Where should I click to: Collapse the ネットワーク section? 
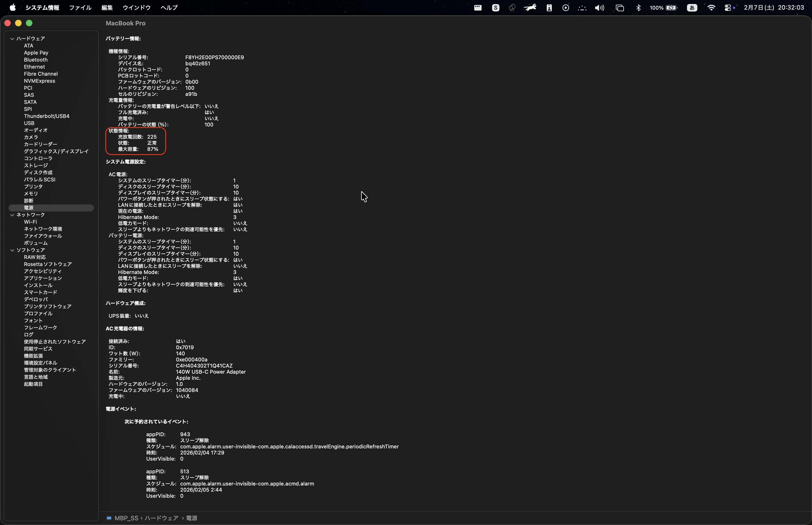point(12,215)
